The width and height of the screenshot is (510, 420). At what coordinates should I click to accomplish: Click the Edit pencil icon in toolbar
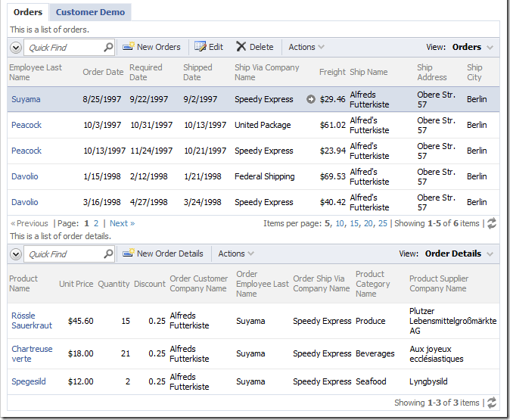coord(201,47)
